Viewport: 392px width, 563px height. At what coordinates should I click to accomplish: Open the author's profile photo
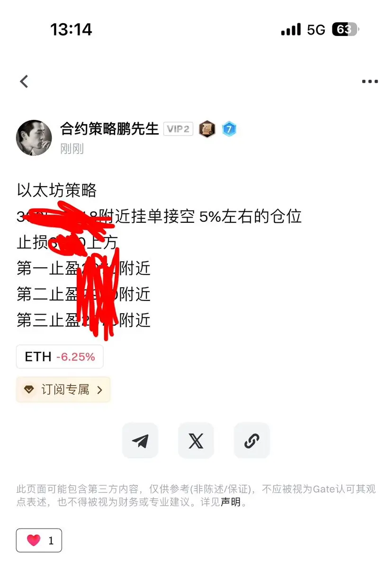coord(34,138)
